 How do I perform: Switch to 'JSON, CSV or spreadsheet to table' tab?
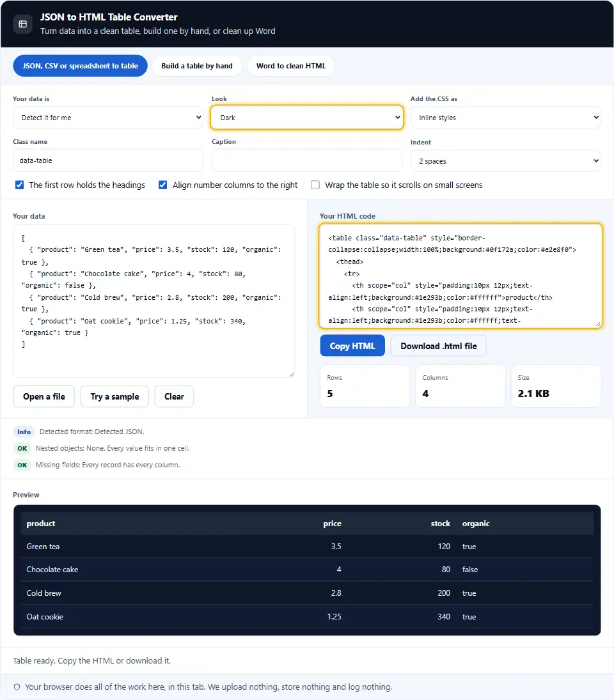pos(81,66)
